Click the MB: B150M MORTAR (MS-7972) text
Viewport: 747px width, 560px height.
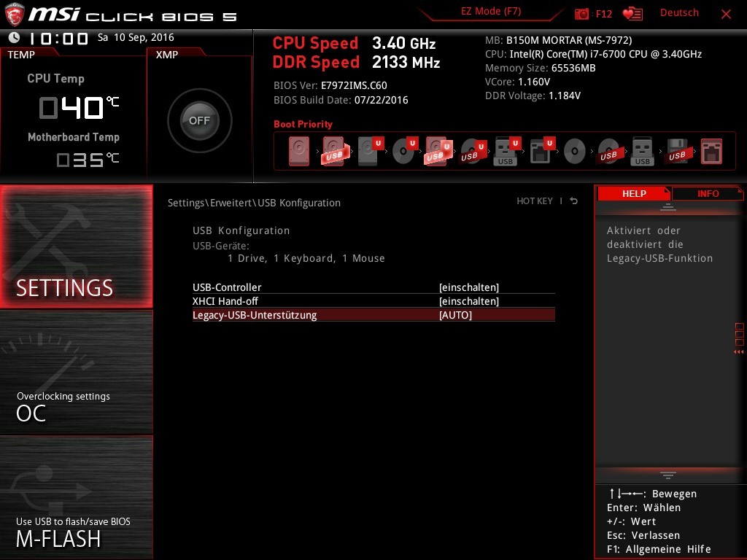pos(558,40)
